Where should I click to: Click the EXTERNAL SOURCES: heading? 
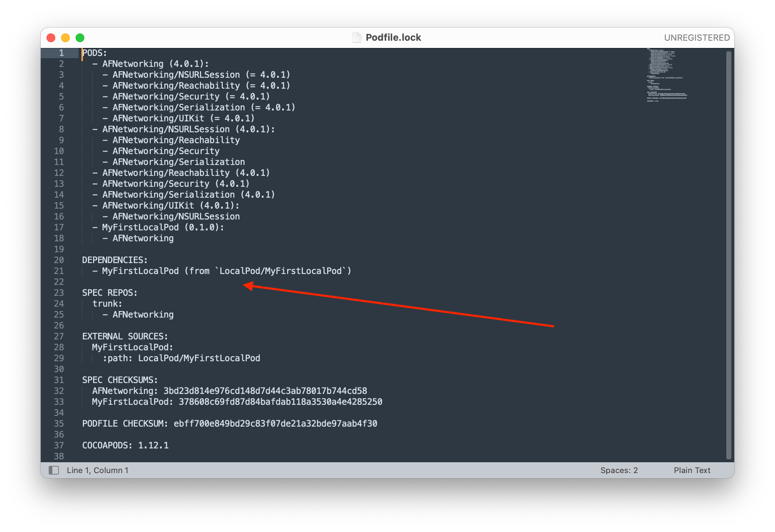pos(125,336)
